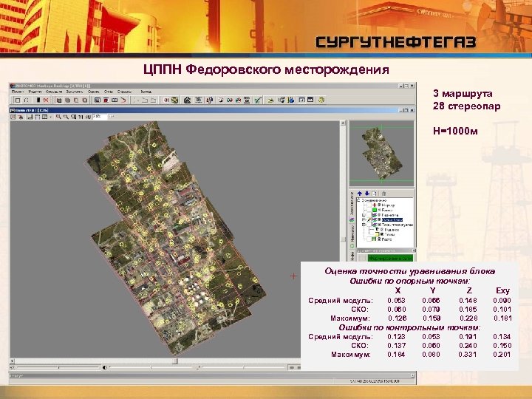Image resolution: width=532 pixels, height=399 pixels.
Task: Select the Растр row in the layer tree
Action: (x=386, y=239)
